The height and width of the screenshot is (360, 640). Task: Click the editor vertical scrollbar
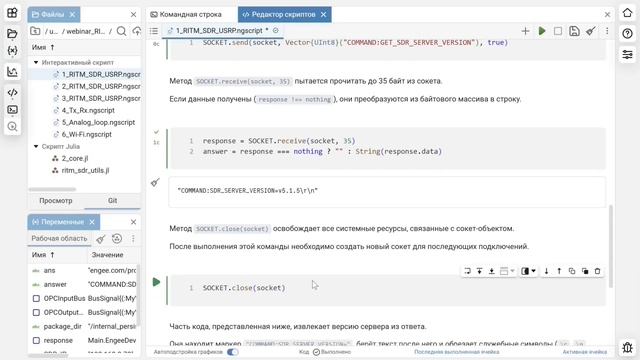click(611, 246)
